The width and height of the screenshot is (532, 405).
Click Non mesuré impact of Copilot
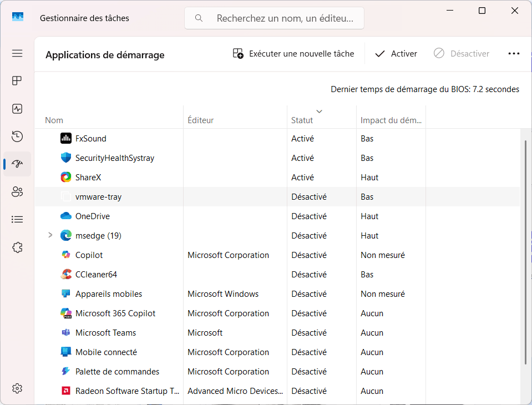(x=383, y=255)
